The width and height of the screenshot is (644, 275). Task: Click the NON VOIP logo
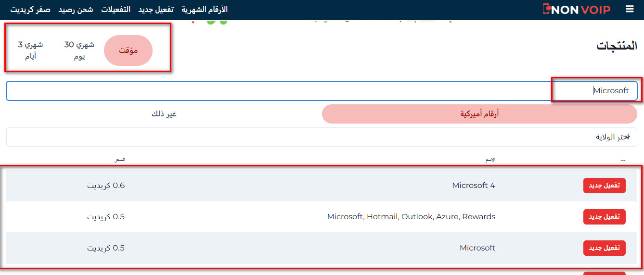[x=576, y=9]
